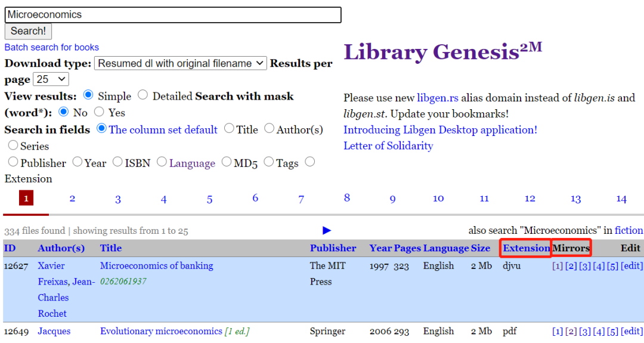The width and height of the screenshot is (644, 343).
Task: Search Microeconomics in fiction link
Action: pos(629,230)
